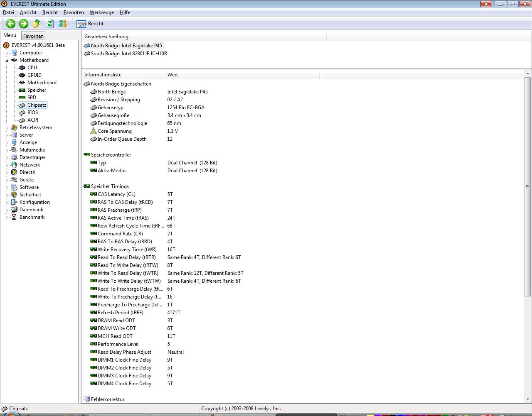Open the users toolbar icon
Viewport: 532px width, 416px height.
click(x=63, y=24)
